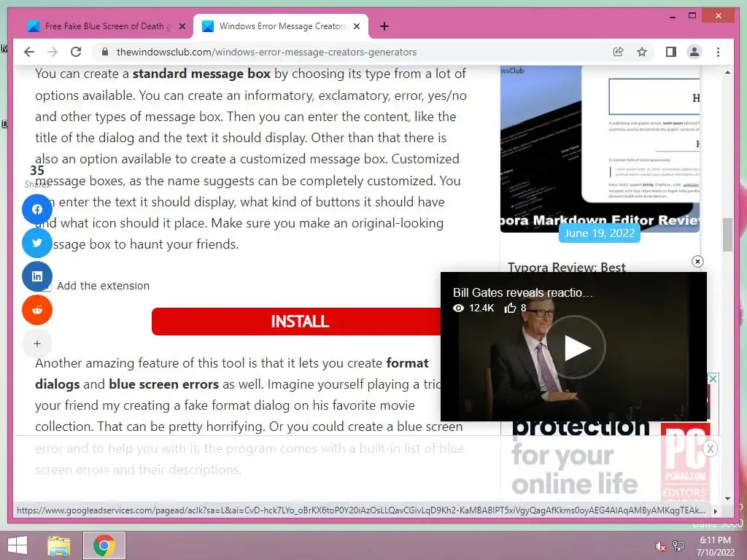Share article on Reddit
The width and height of the screenshot is (747, 560).
37,310
